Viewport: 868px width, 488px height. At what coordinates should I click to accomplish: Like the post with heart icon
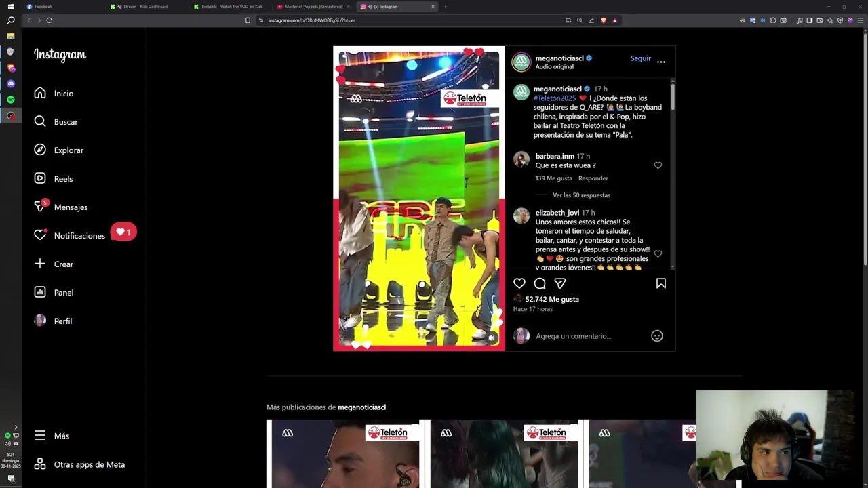click(x=519, y=283)
